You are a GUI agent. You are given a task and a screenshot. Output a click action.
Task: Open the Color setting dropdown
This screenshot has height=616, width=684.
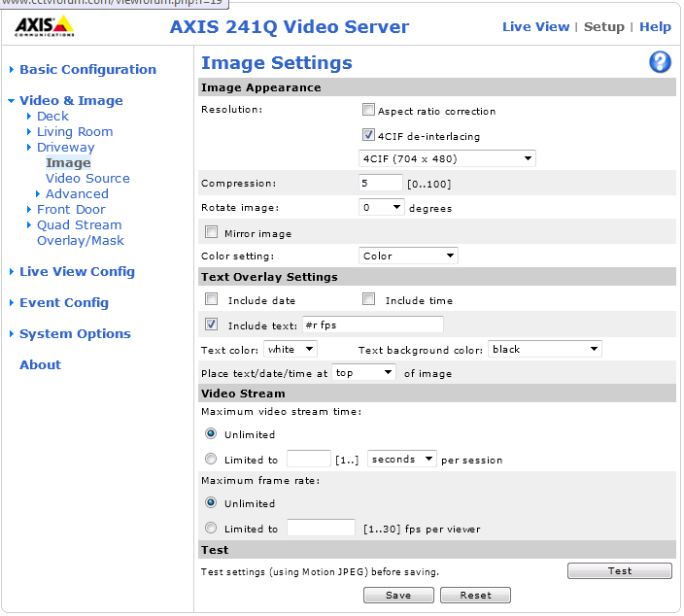click(x=408, y=256)
